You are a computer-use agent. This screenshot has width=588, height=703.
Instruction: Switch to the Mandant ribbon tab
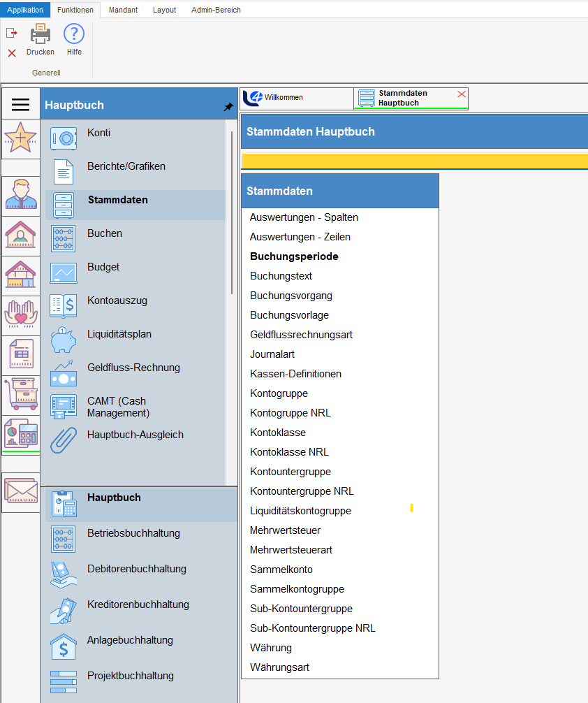(x=123, y=10)
